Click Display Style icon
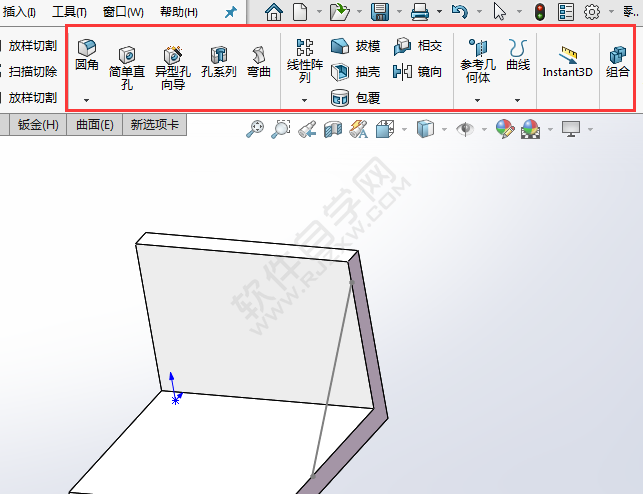Viewport: 643px width, 494px height. 425,129
